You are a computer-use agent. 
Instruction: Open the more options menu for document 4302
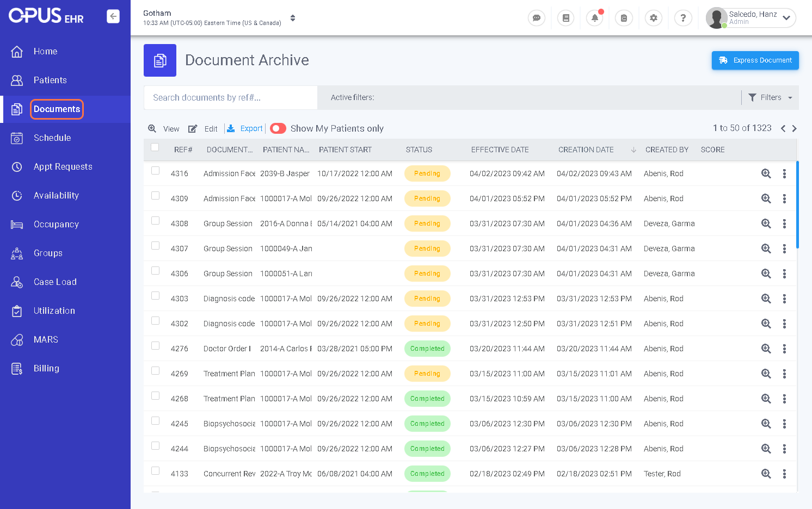pyautogui.click(x=784, y=324)
